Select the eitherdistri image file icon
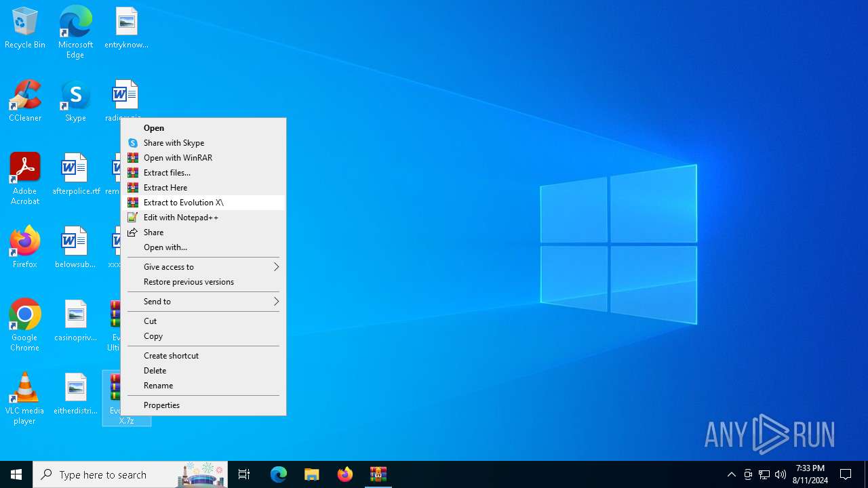 75,394
